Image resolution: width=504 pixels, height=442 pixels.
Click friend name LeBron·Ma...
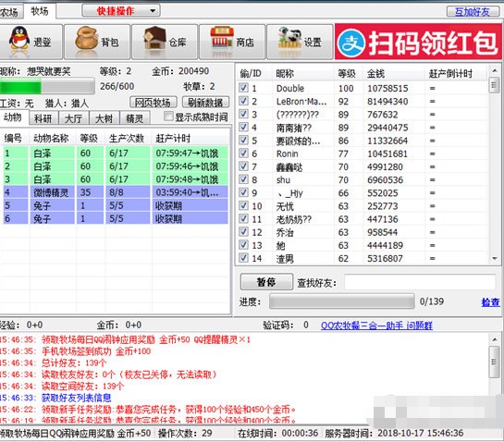coord(301,102)
